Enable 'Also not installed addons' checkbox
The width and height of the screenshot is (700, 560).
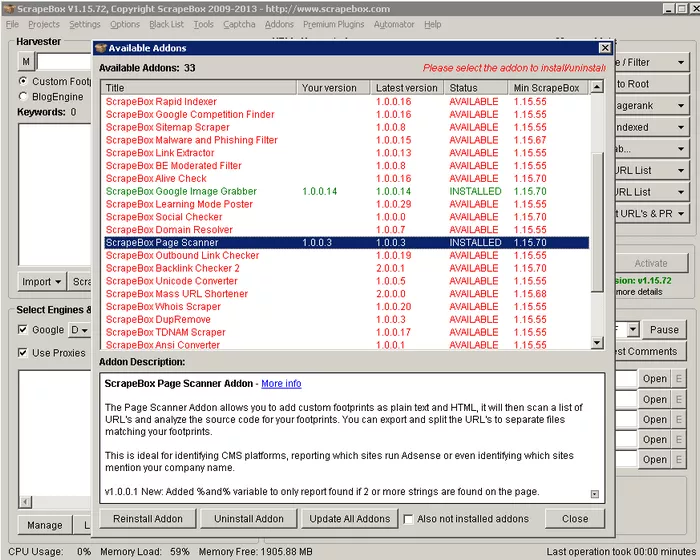pyautogui.click(x=408, y=519)
